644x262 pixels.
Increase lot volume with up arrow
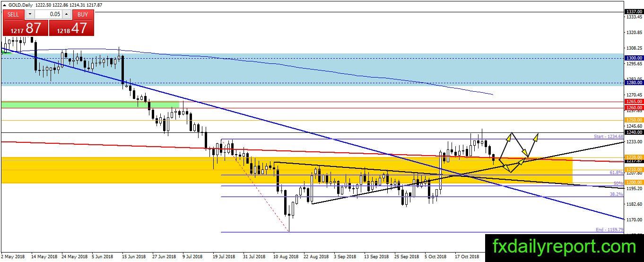(67, 14)
